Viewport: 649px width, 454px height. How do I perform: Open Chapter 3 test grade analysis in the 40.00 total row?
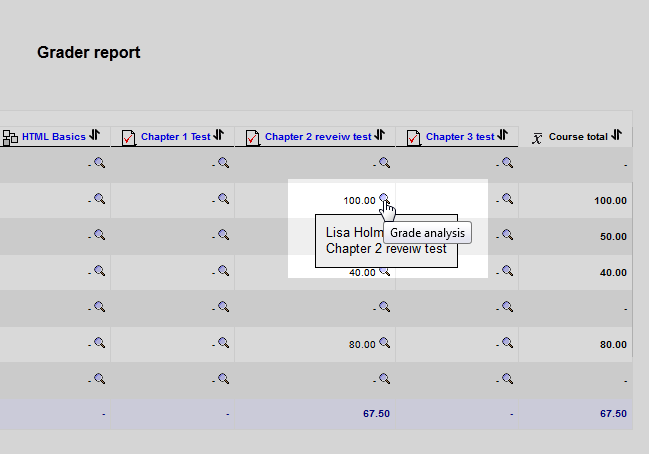pyautogui.click(x=508, y=271)
